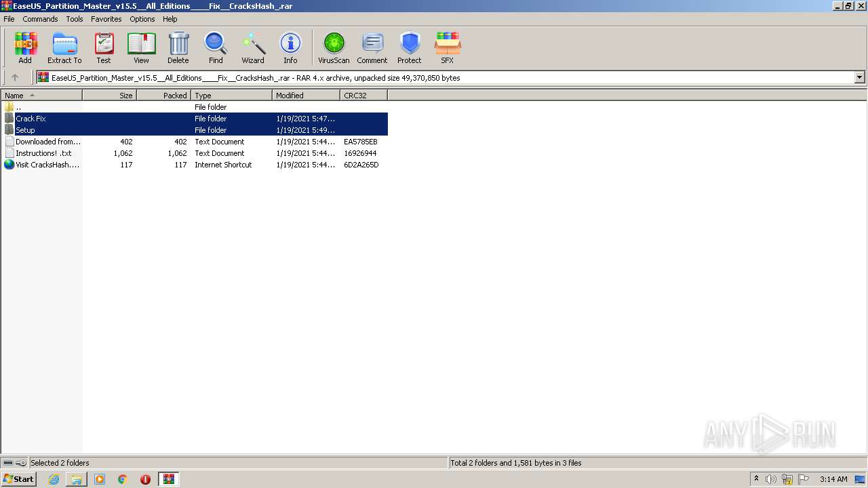Image resolution: width=868 pixels, height=488 pixels.
Task: Click the Action Center flag icon
Action: point(804,479)
